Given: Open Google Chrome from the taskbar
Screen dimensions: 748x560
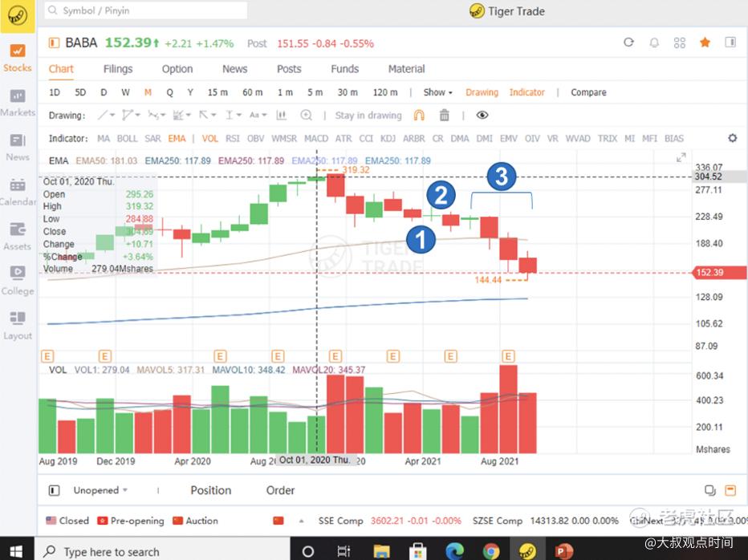Looking at the screenshot, I should [491, 551].
